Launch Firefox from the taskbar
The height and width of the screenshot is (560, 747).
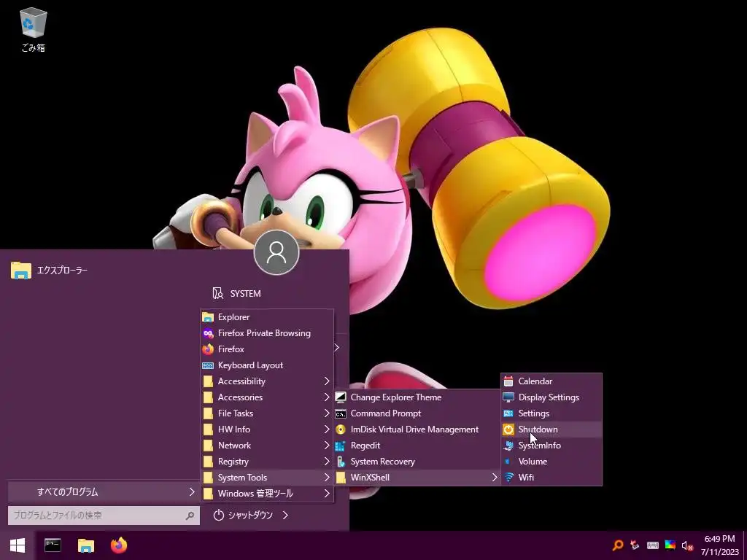tap(119, 545)
